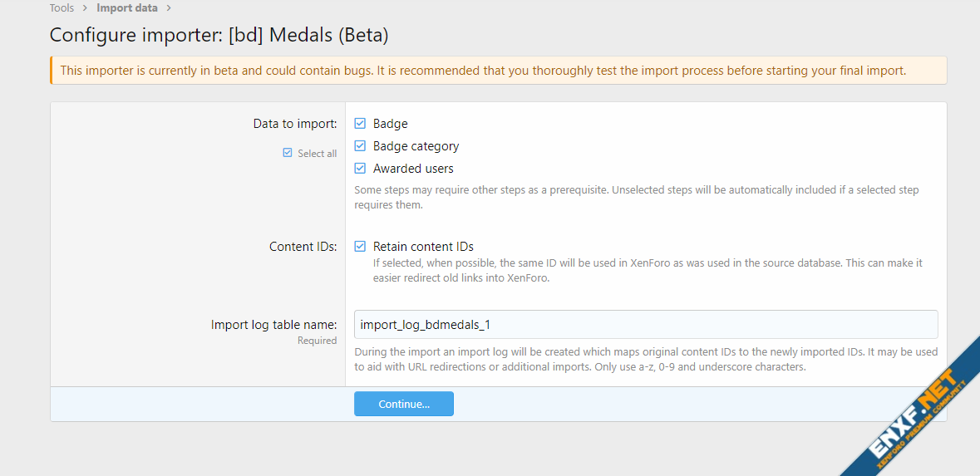Toggle the Badge category checkbox
980x476 pixels.
360,146
